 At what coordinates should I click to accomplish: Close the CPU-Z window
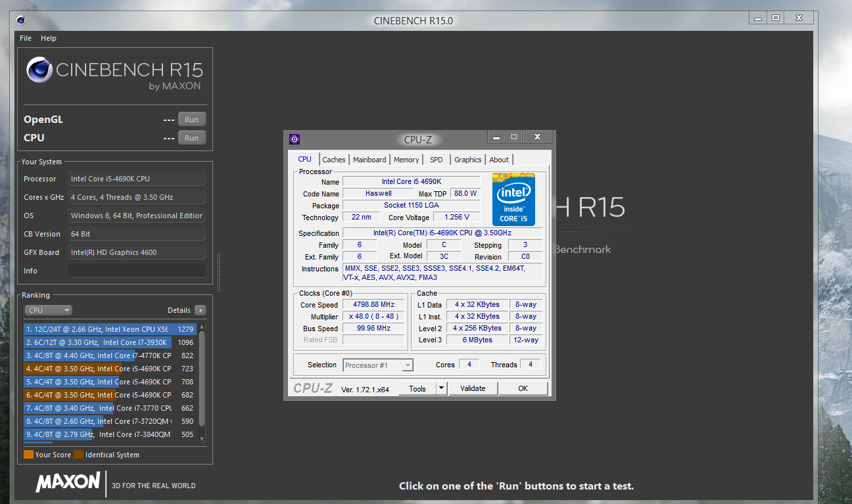tap(537, 137)
